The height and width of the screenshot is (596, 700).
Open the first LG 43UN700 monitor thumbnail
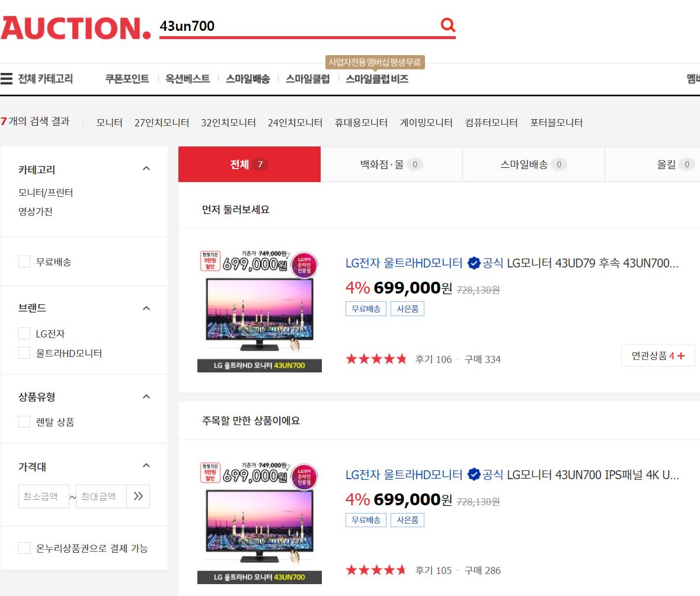[x=260, y=311]
